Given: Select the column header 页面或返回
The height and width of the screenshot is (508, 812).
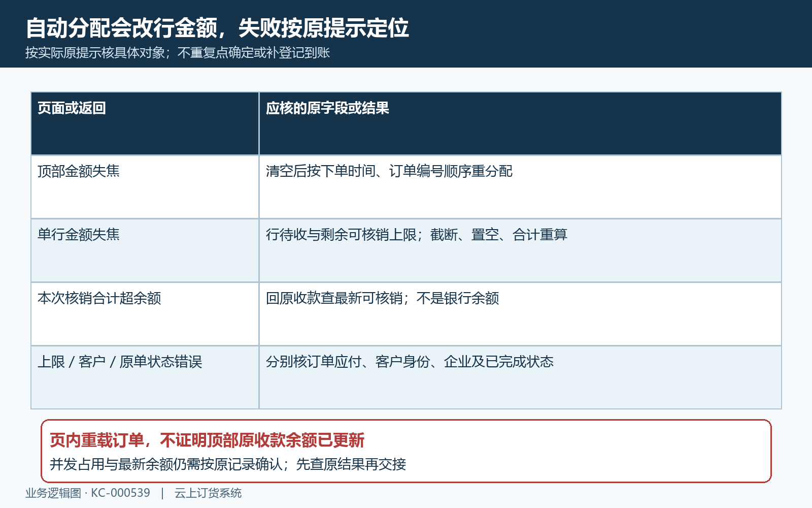Looking at the screenshot, I should pos(145,123).
